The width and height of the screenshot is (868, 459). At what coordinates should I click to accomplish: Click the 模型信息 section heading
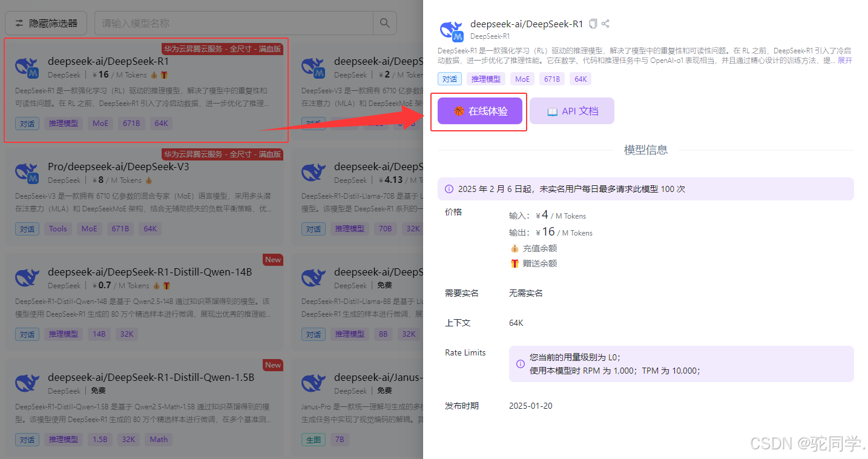[646, 150]
